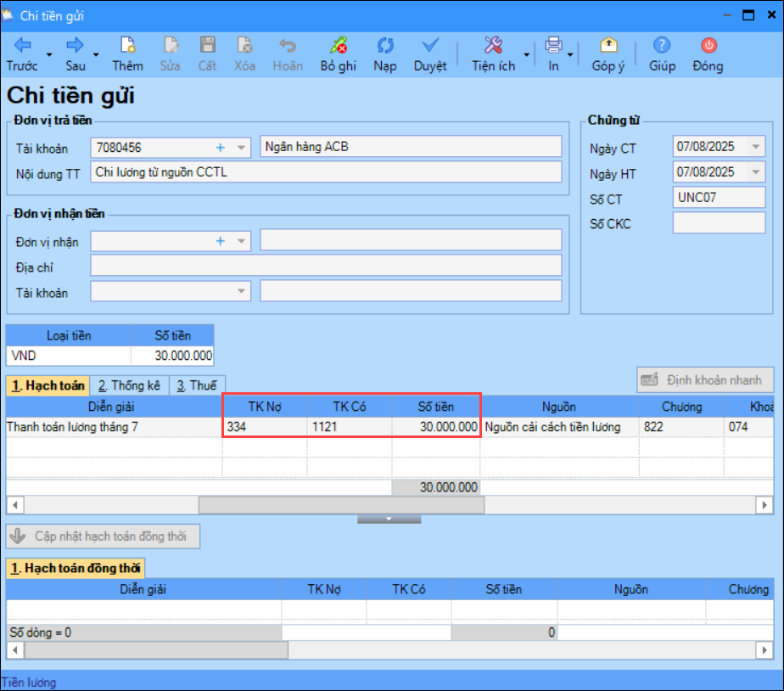The width and height of the screenshot is (784, 691).
Task: Add new voucher with Thêm
Action: click(x=127, y=54)
